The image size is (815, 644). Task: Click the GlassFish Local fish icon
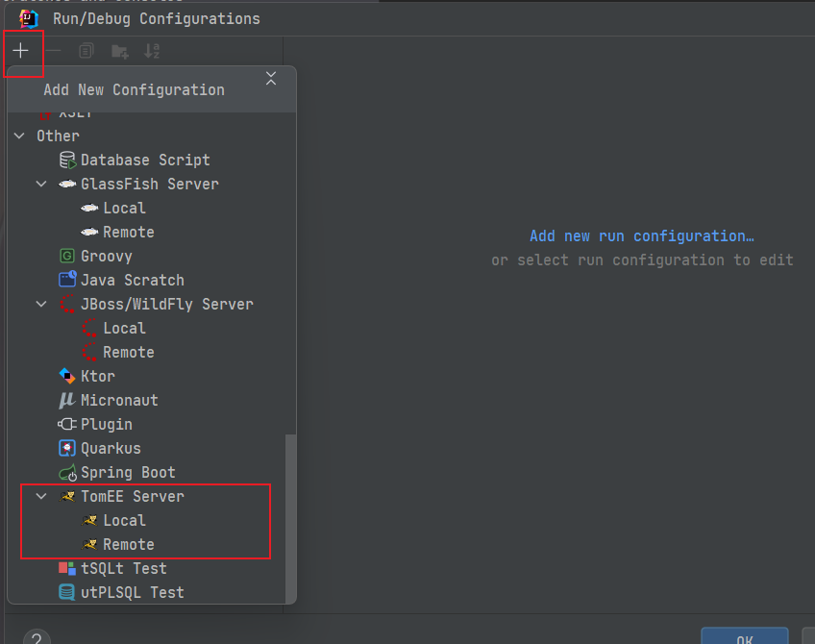tap(89, 208)
